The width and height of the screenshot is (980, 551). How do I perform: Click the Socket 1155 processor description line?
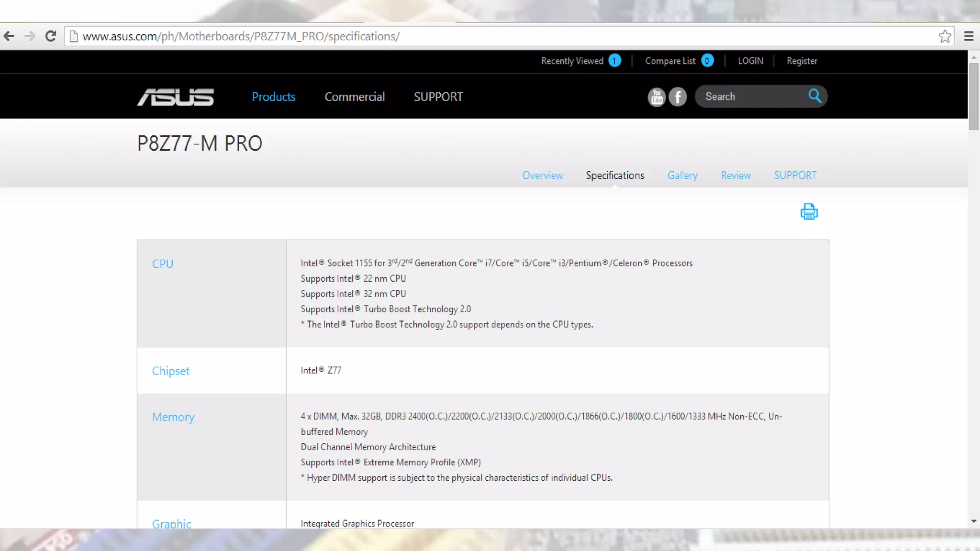[x=497, y=263]
